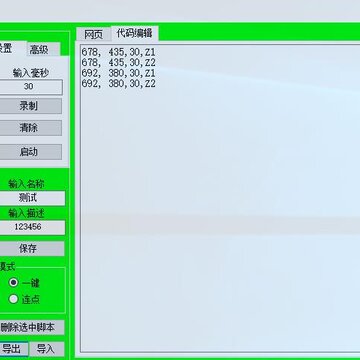Screen dimensions: 360x360
Task: Delete selected script with 删除选中脚本
Action: tap(31, 327)
